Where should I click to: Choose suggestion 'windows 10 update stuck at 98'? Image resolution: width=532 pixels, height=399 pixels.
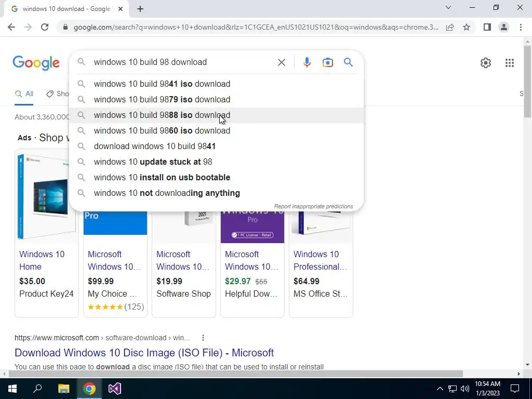click(x=216, y=162)
